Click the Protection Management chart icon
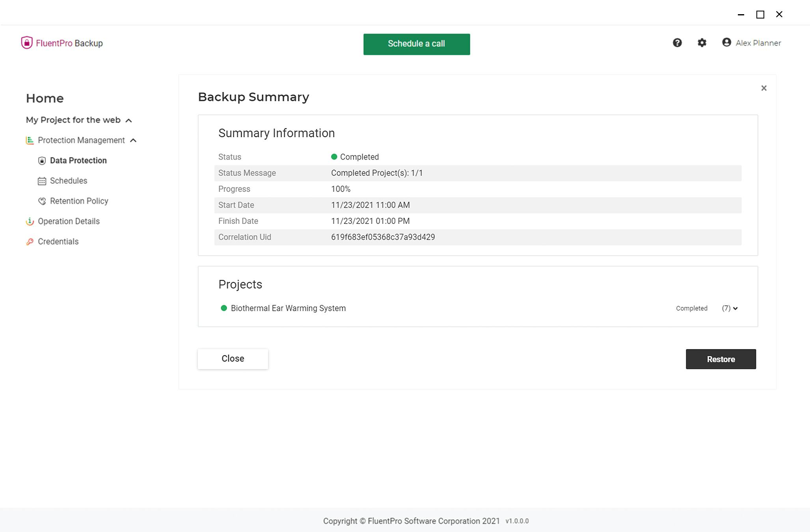Viewport: 810px width, 532px height. 29,140
